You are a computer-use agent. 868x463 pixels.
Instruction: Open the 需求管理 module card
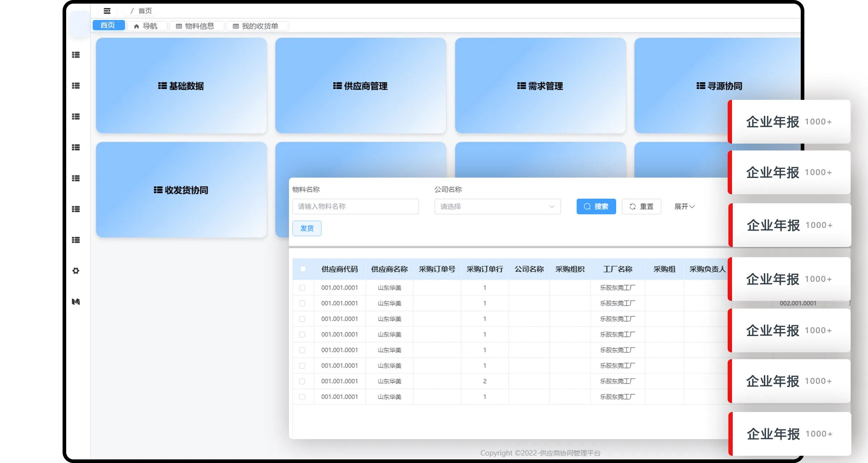[540, 86]
